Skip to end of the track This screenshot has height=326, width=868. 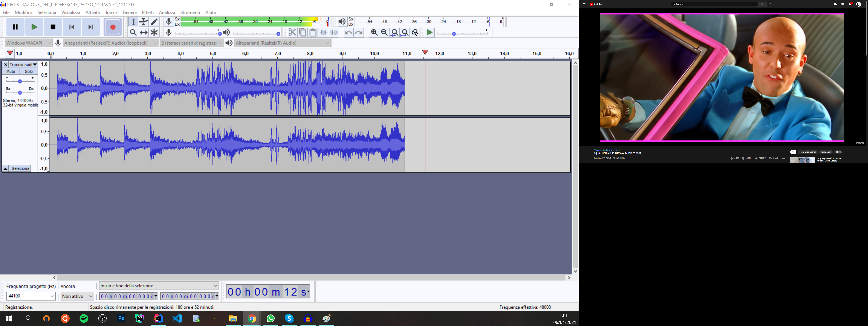tap(91, 27)
